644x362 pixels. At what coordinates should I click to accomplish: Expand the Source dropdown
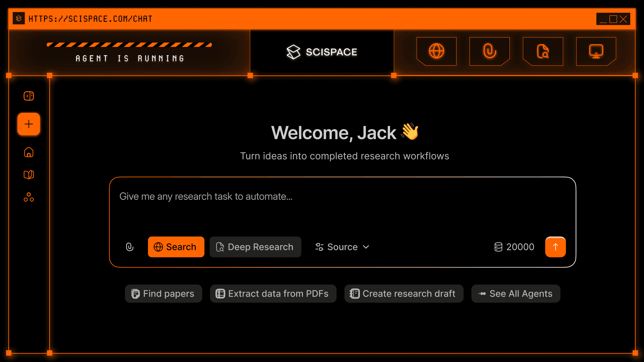(x=342, y=247)
